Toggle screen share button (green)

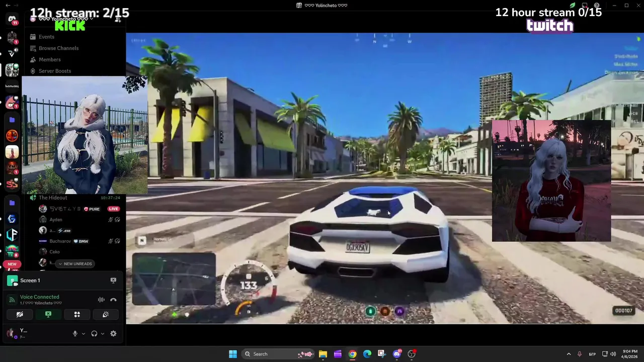[x=48, y=314]
